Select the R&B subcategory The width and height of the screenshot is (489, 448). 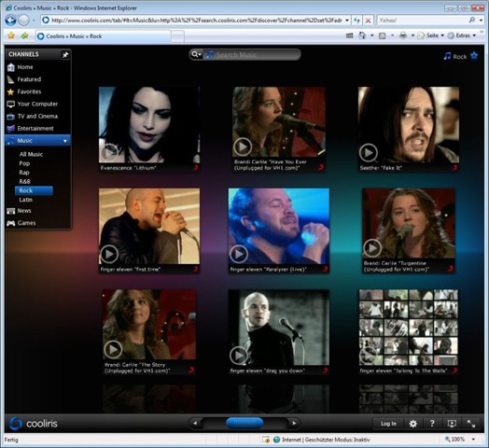[x=24, y=181]
